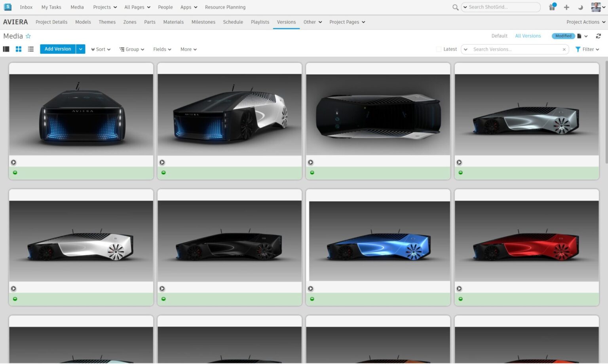Enable the Latest checkbox
This screenshot has height=364, width=608.
pos(439,49)
